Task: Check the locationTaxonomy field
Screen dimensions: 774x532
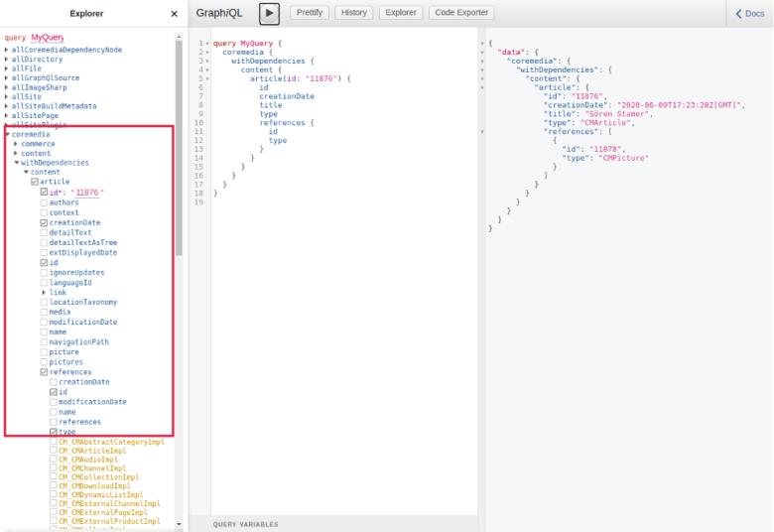Action: click(44, 302)
